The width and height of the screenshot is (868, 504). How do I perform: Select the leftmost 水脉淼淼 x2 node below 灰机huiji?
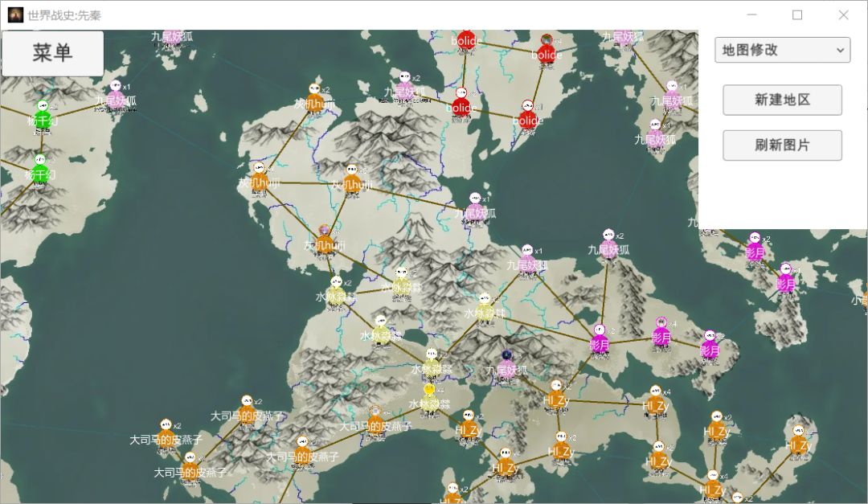click(x=336, y=292)
